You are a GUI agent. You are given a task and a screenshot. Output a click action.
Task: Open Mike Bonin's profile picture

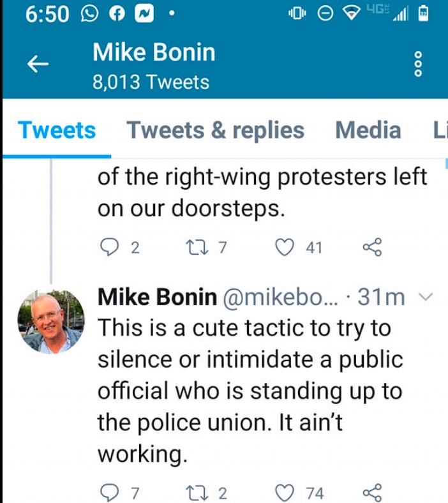click(51, 321)
